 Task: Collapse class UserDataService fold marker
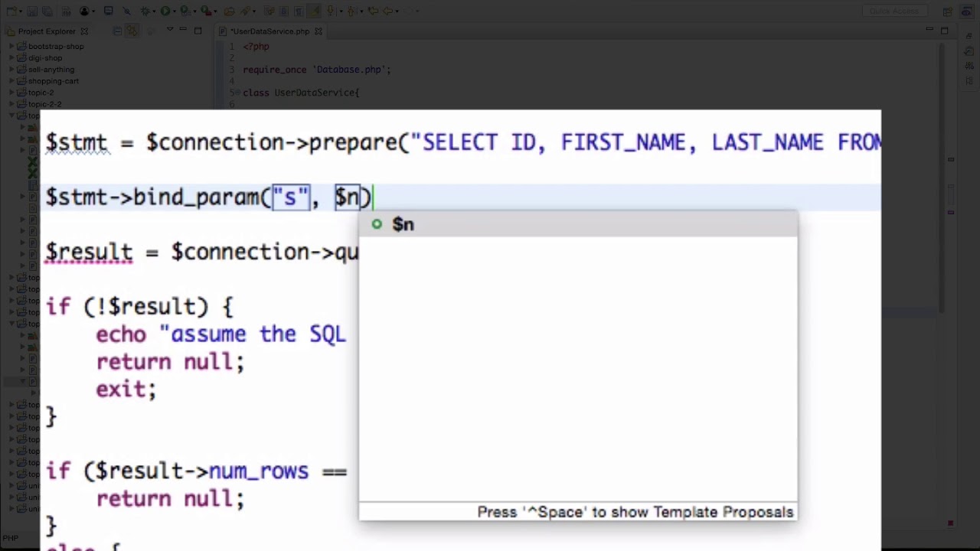pyautogui.click(x=239, y=93)
